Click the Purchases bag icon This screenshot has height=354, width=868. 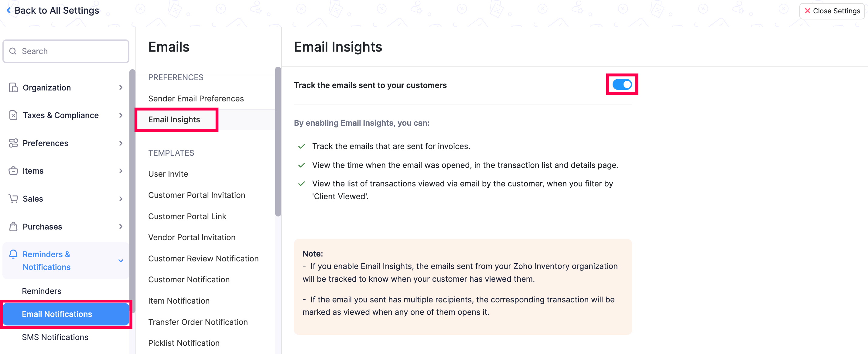pyautogui.click(x=13, y=227)
